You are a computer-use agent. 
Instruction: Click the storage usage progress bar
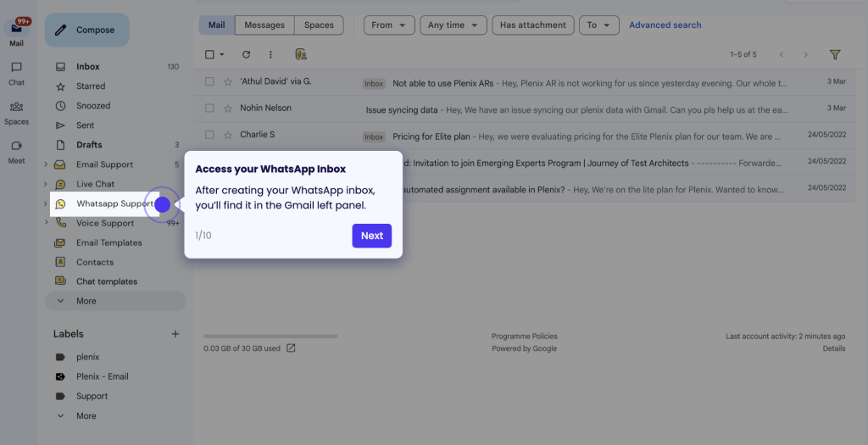click(x=270, y=336)
